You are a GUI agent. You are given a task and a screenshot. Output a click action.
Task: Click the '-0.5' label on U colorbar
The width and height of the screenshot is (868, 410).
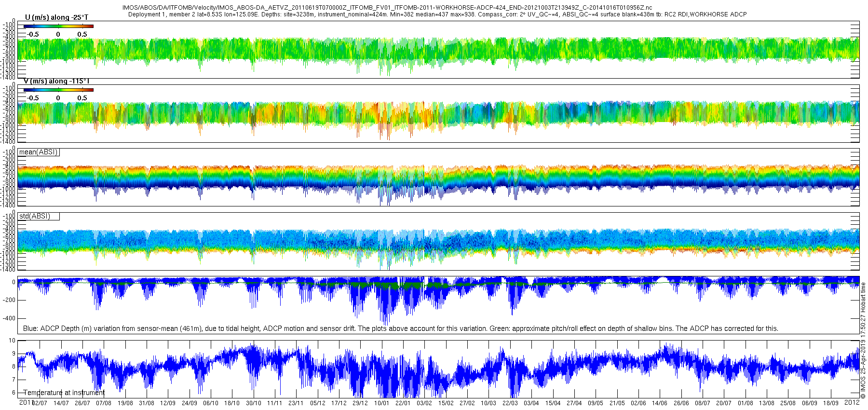click(32, 34)
